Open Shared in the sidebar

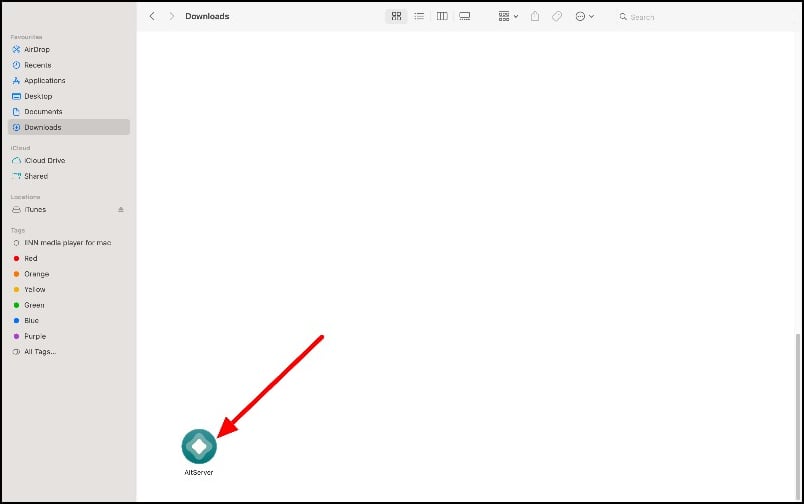pyautogui.click(x=69, y=176)
